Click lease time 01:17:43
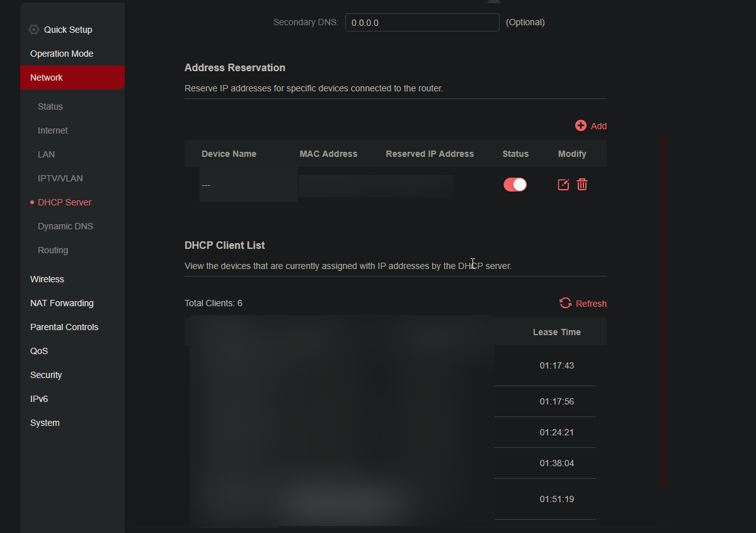Screen dimensions: 756x533 557,365
